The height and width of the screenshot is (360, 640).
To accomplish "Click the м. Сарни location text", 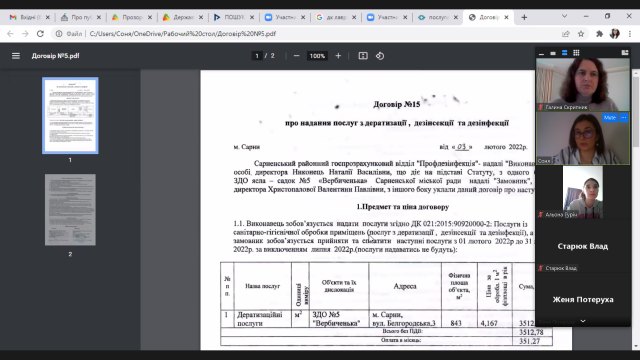I will 247,147.
